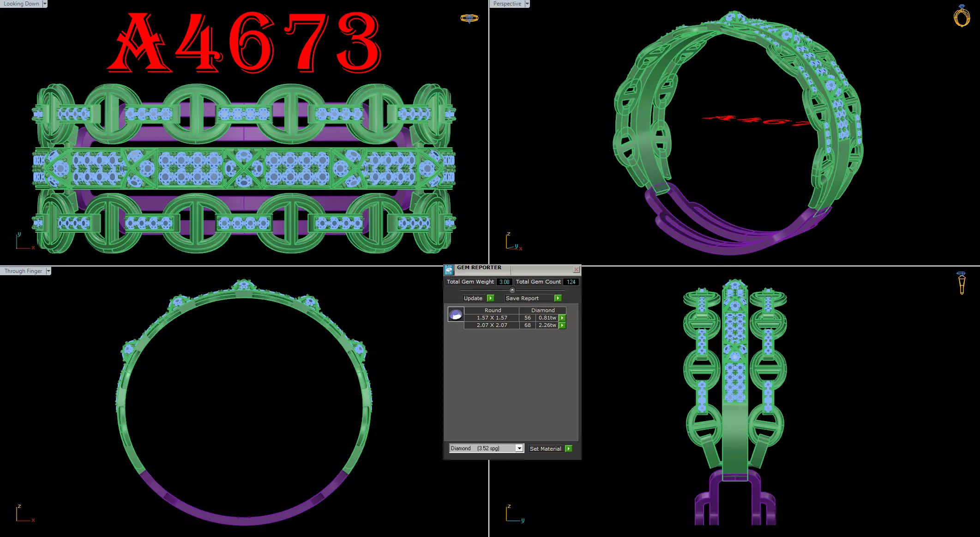Close the Gem Reporter panel
This screenshot has width=980, height=537.
[x=576, y=269]
